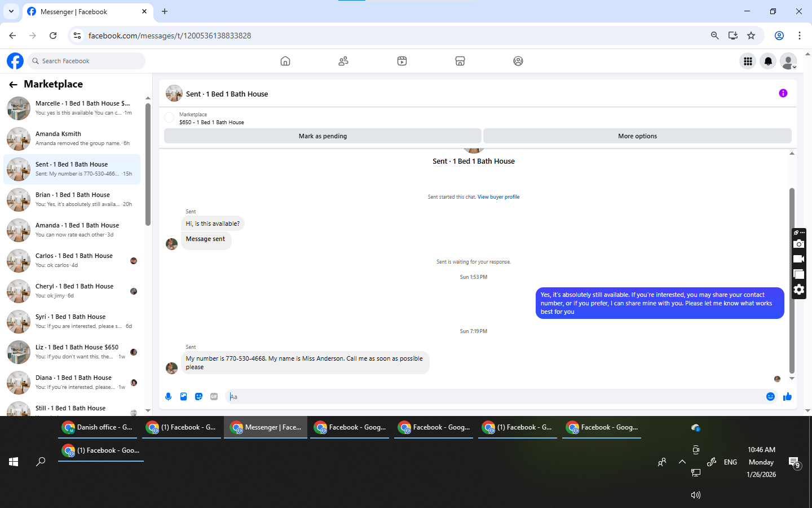Open the Reels video icon in top navigation
This screenshot has width=812, height=508.
click(x=402, y=61)
